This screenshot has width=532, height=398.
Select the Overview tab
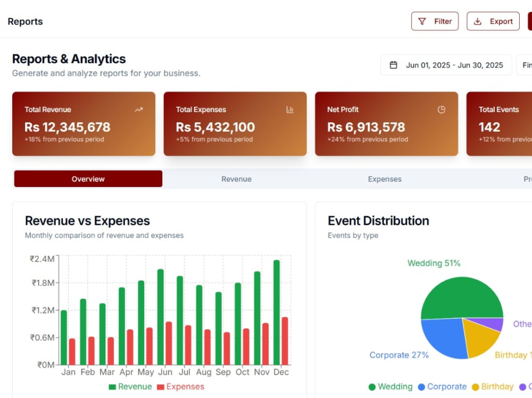pyautogui.click(x=88, y=179)
